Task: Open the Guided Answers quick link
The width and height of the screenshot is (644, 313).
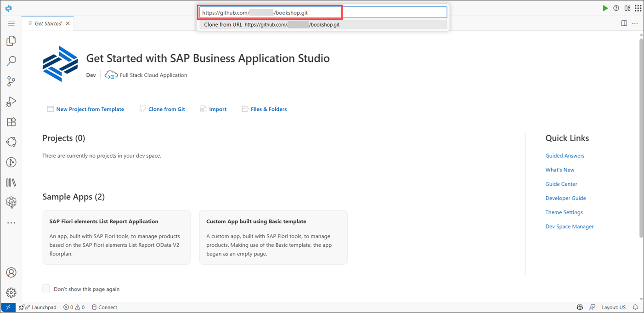Action: (565, 156)
